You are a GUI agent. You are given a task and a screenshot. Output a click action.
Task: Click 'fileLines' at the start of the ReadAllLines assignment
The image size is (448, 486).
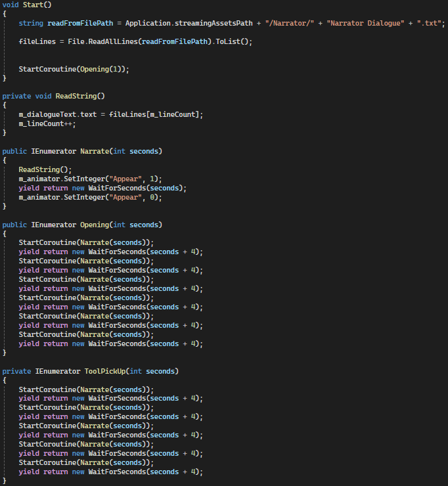point(37,41)
